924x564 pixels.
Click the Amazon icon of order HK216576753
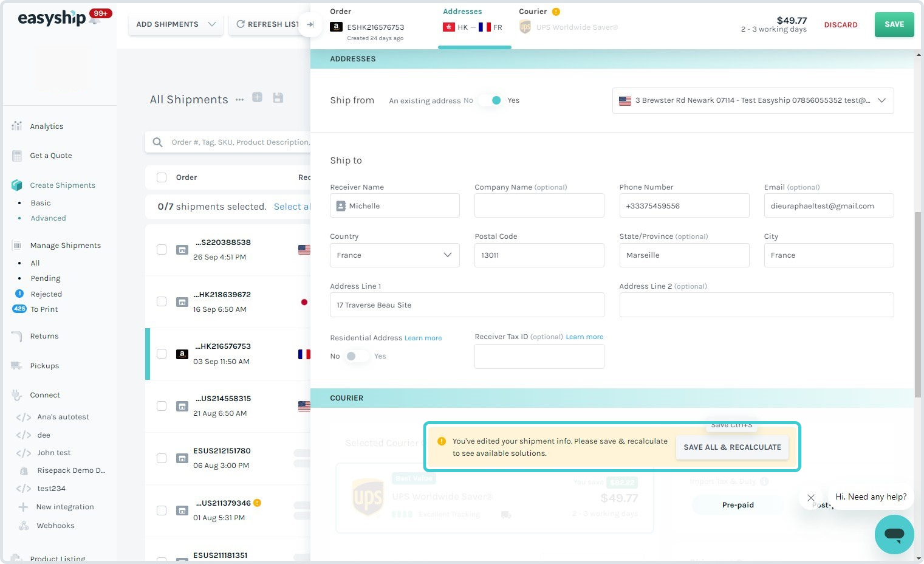[x=182, y=354]
